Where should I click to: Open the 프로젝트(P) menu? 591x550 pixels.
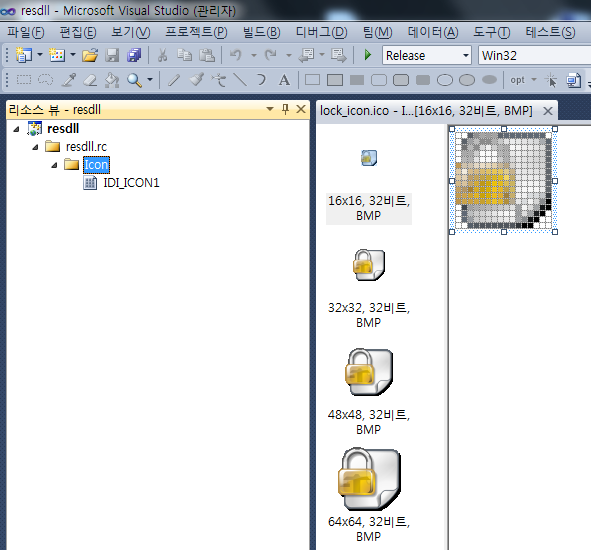[x=196, y=32]
